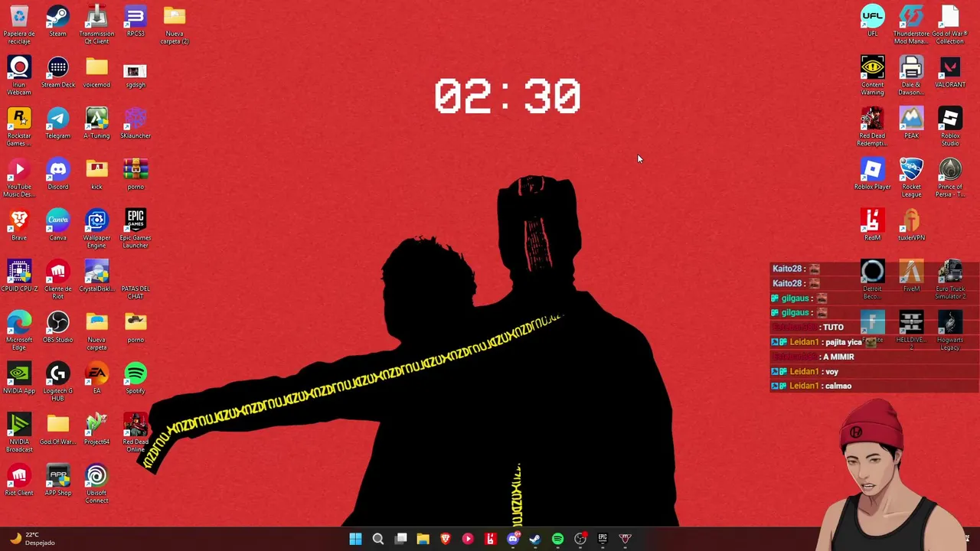Open the Telegram desktop icon
The image size is (980, 551).
coord(57,123)
